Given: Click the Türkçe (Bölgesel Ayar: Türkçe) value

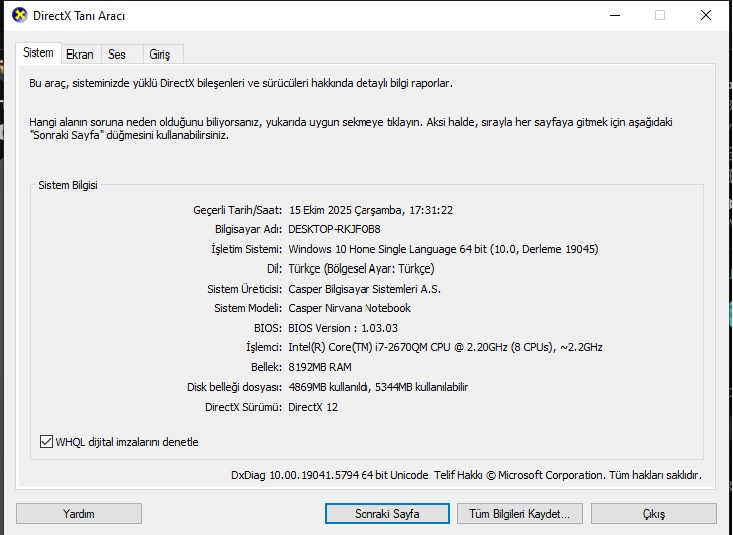Looking at the screenshot, I should 361,268.
